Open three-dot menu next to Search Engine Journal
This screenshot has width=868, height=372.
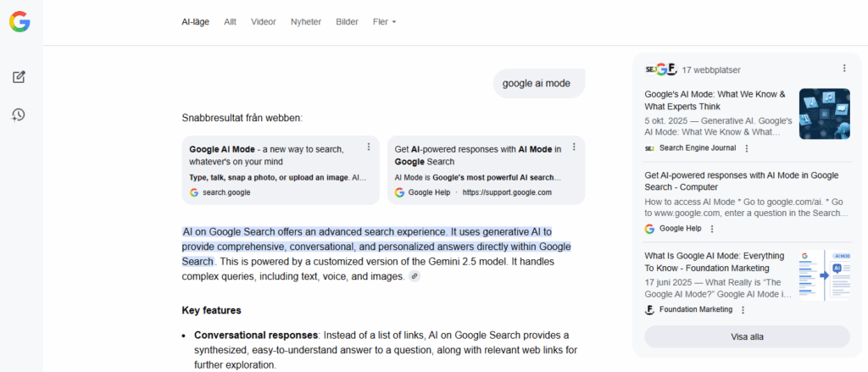[x=746, y=148]
